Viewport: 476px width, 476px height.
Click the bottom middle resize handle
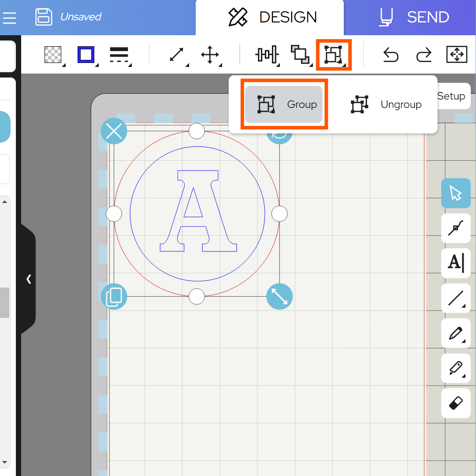[x=197, y=297]
